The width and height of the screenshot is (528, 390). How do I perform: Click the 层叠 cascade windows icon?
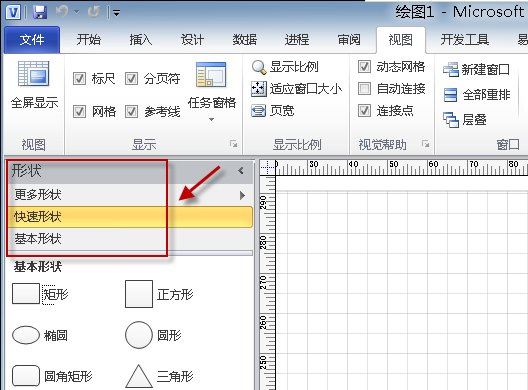click(x=451, y=120)
